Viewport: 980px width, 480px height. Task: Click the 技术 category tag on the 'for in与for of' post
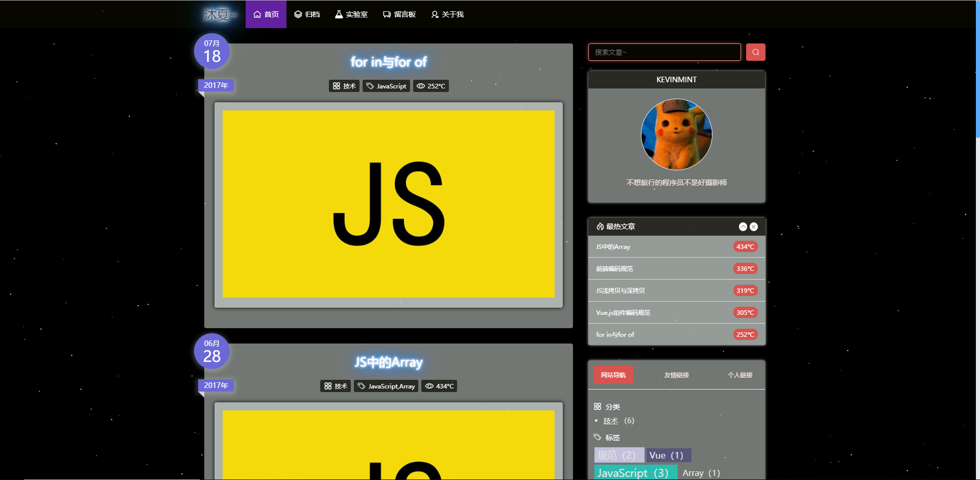click(x=344, y=86)
